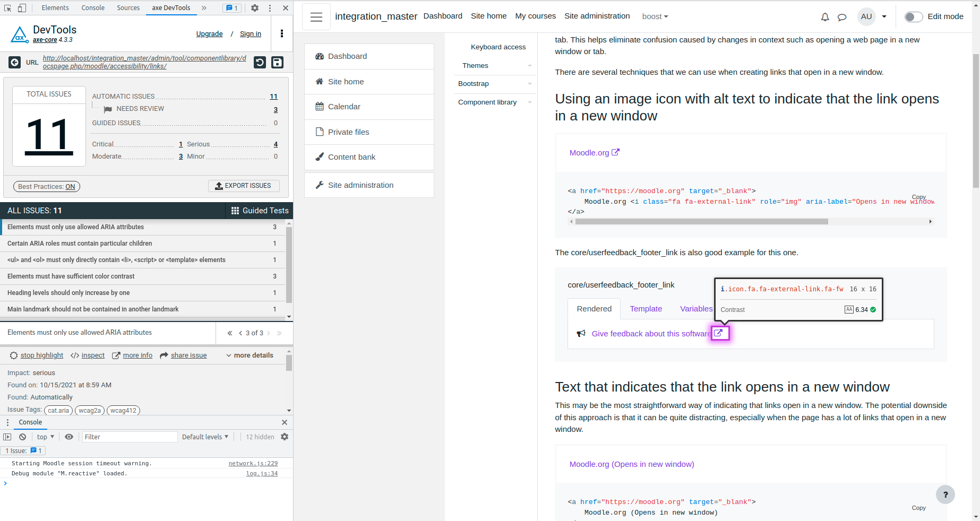Click Sign in link
This screenshot has height=521, width=980.
[251, 34]
